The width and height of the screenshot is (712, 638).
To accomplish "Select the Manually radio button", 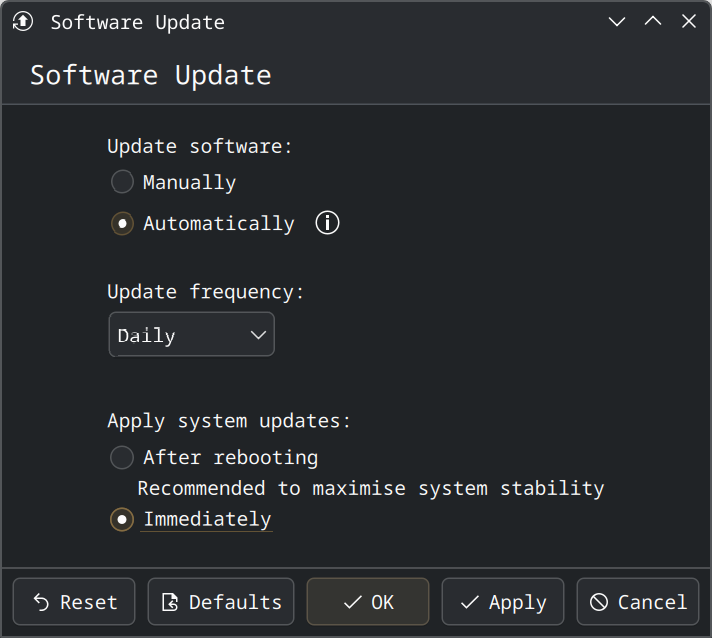I will [122, 182].
